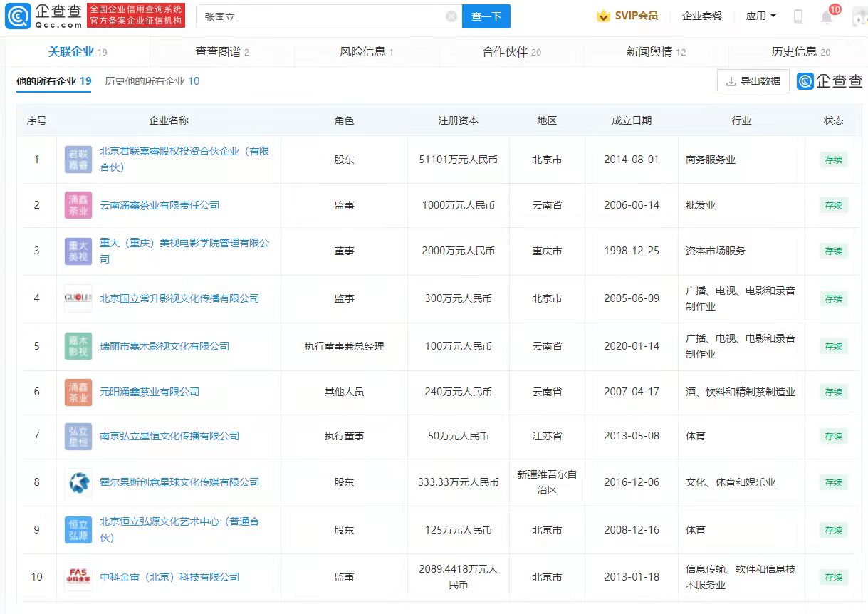The width and height of the screenshot is (868, 614).
Task: Open 瑞丽市嘉木影视文化有限公司 link
Action: (x=164, y=346)
